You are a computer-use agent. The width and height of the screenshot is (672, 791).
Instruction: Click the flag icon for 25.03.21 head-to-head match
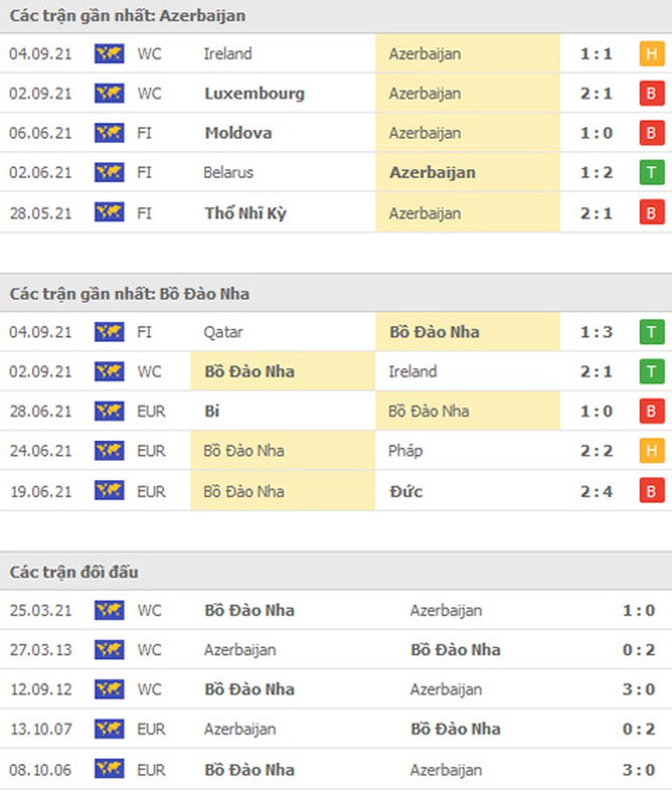tap(109, 610)
